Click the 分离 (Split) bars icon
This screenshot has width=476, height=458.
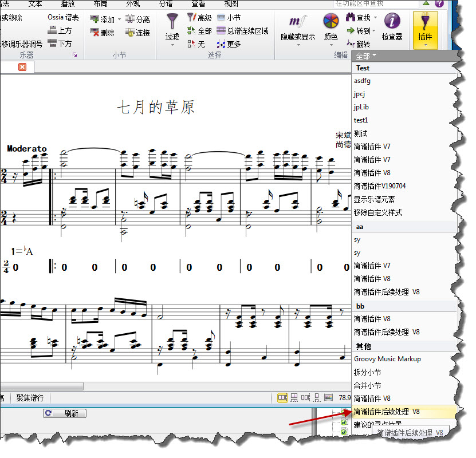(131, 19)
